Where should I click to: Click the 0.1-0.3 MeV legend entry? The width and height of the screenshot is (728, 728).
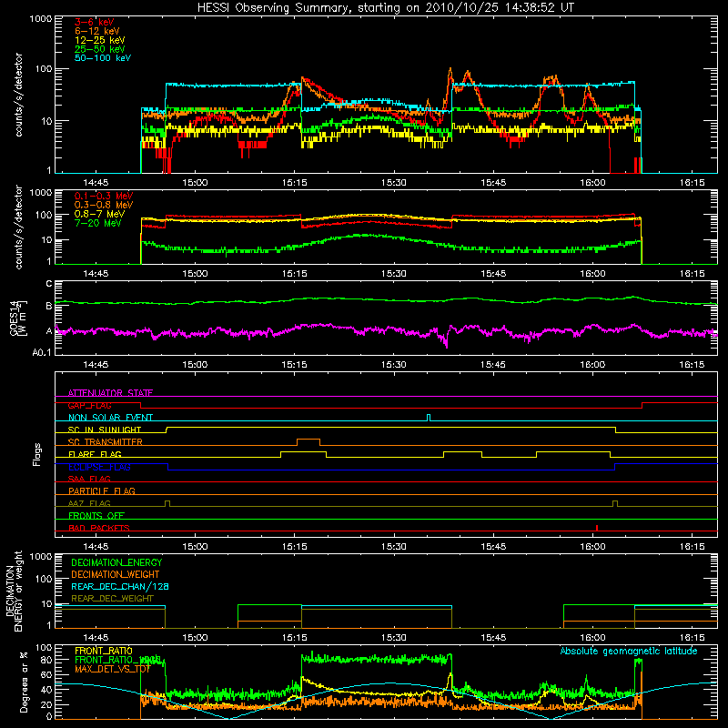click(104, 196)
